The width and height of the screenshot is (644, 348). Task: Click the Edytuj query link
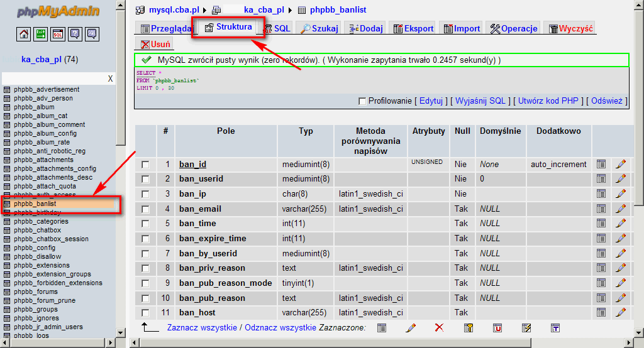coord(431,101)
